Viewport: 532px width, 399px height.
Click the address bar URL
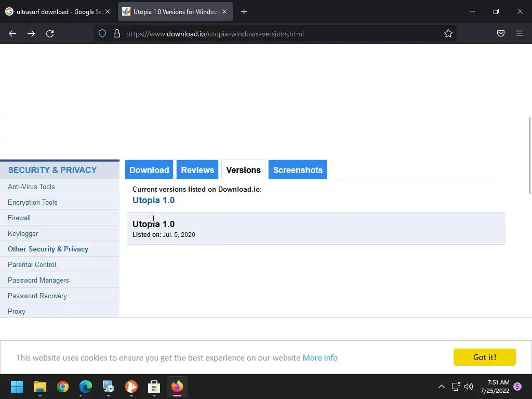[215, 34]
